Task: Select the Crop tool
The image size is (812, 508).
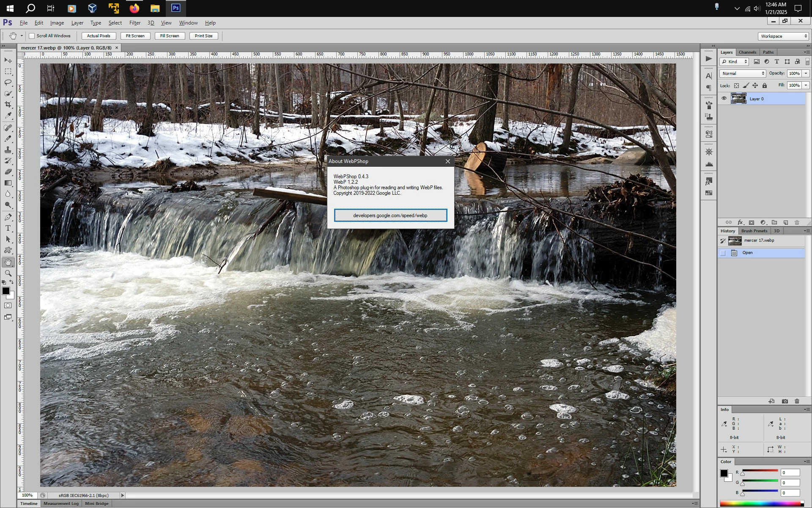Action: 8,104
